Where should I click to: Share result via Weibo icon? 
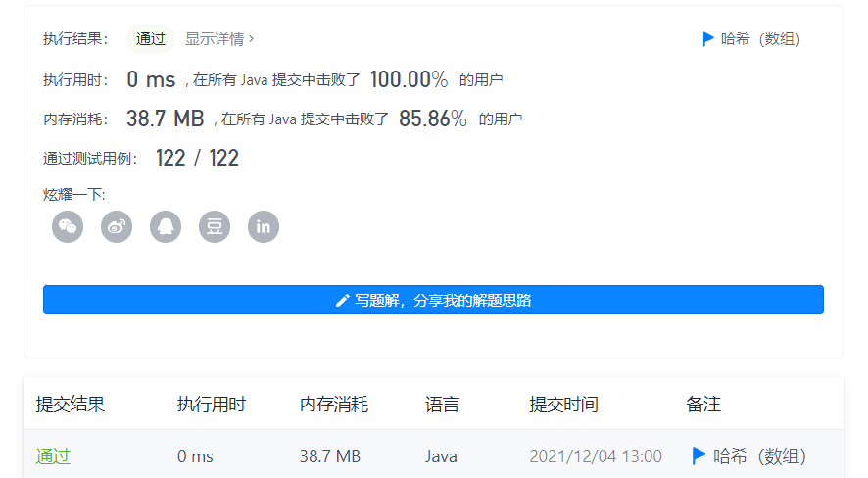(x=117, y=227)
